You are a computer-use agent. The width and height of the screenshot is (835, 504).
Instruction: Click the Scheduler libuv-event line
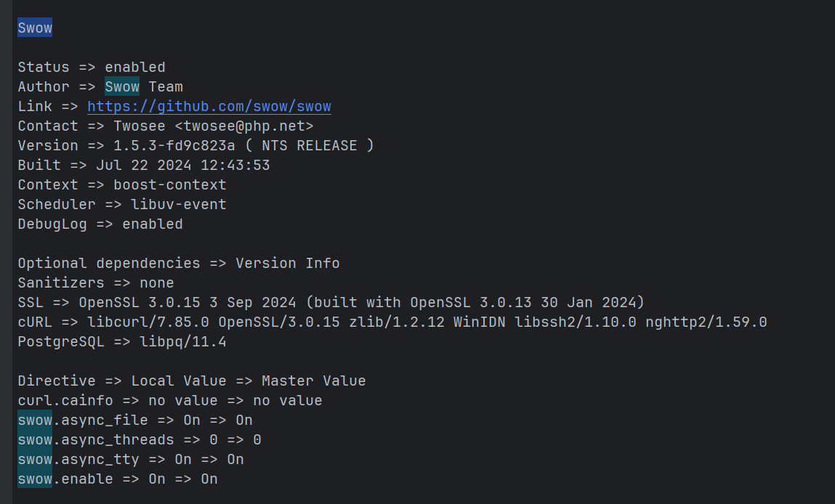122,204
